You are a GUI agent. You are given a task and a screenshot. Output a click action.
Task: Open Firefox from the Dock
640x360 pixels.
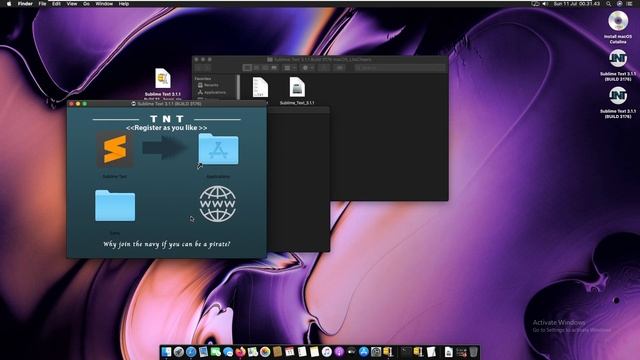click(x=240, y=351)
